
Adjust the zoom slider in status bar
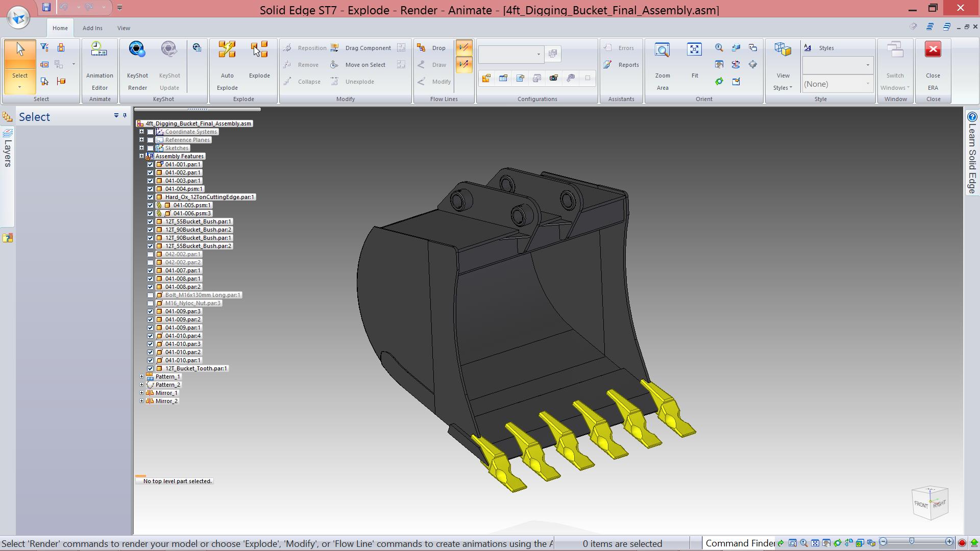tap(912, 542)
